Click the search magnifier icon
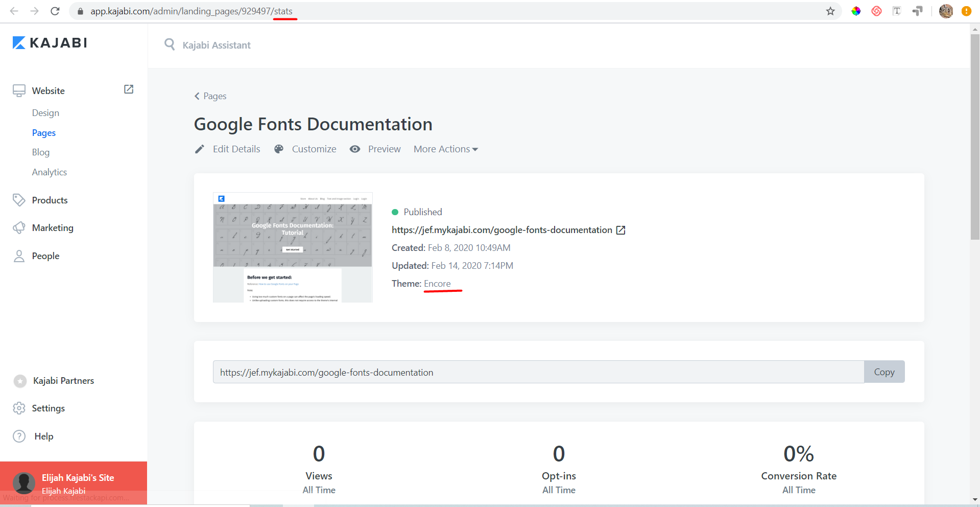980x507 pixels. coord(170,44)
